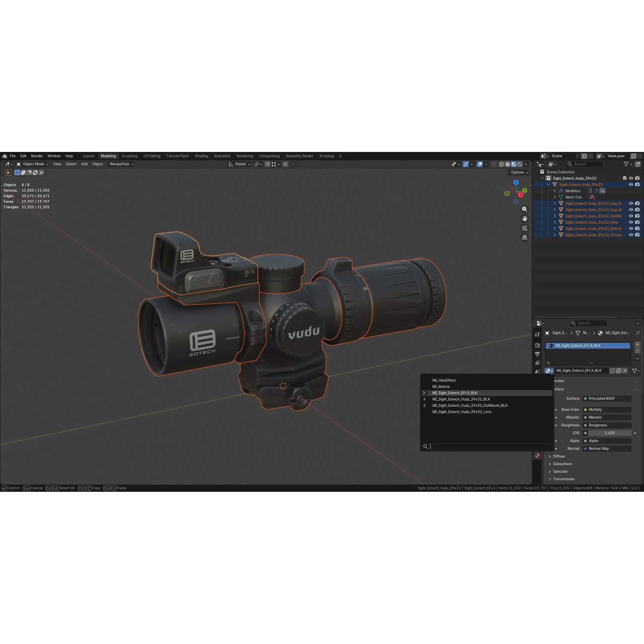Screen dimensions: 644x644
Task: Click the wrench Modifiers icon in outliner
Action: point(561,191)
